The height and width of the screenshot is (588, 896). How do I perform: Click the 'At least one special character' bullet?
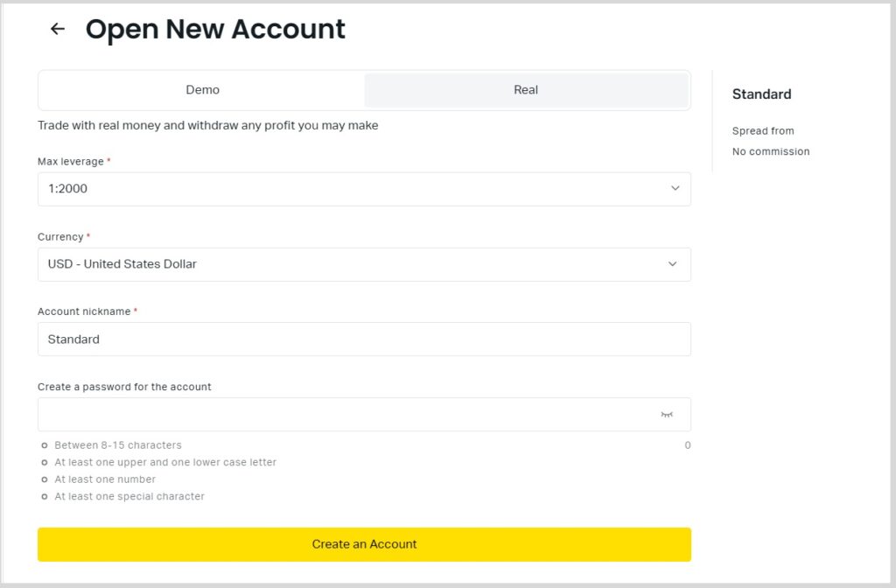tap(45, 497)
